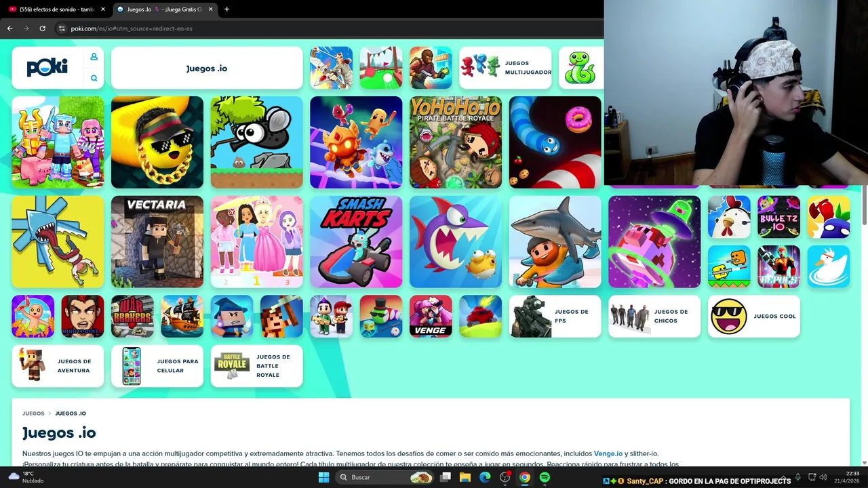Open the blue piranha fish game tile

(456, 242)
